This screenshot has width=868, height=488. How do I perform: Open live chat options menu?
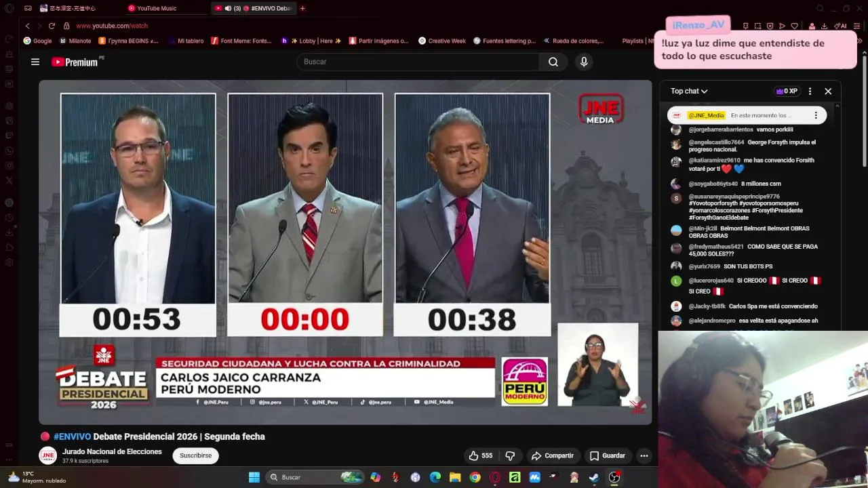(x=810, y=91)
